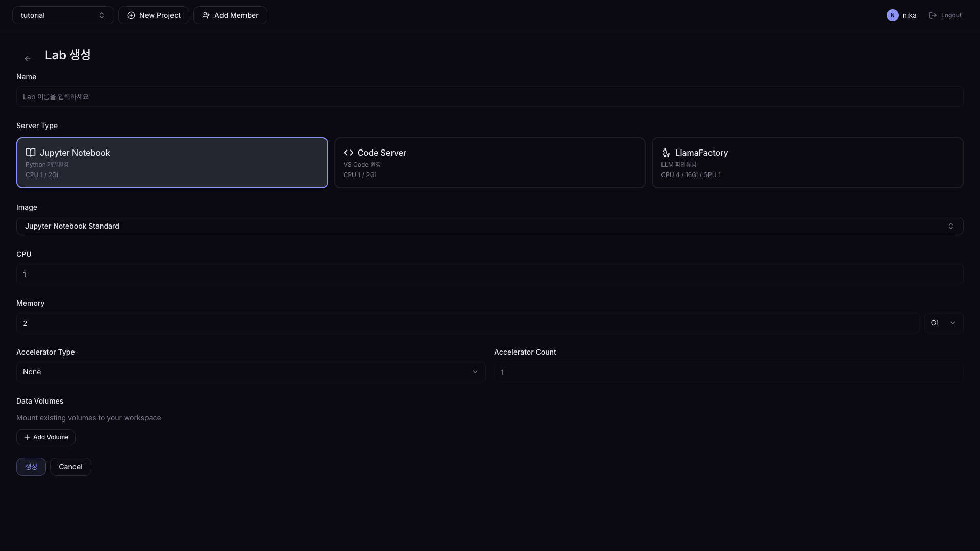Click the Add Member button

230,15
